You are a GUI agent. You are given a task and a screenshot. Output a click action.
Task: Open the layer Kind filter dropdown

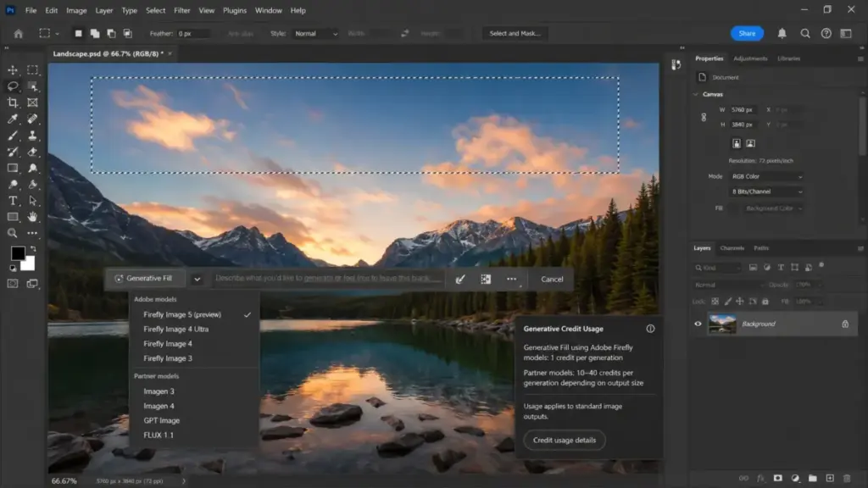tap(717, 268)
